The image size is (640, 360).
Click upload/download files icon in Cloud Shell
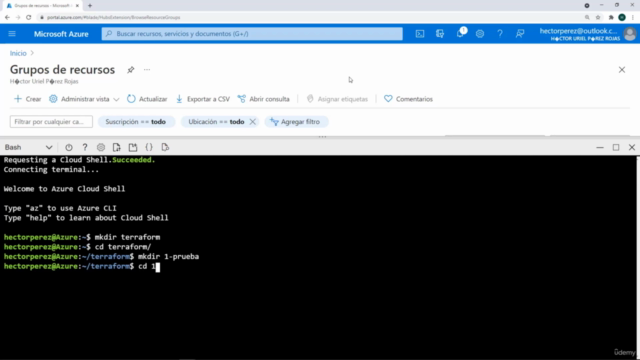click(x=117, y=147)
